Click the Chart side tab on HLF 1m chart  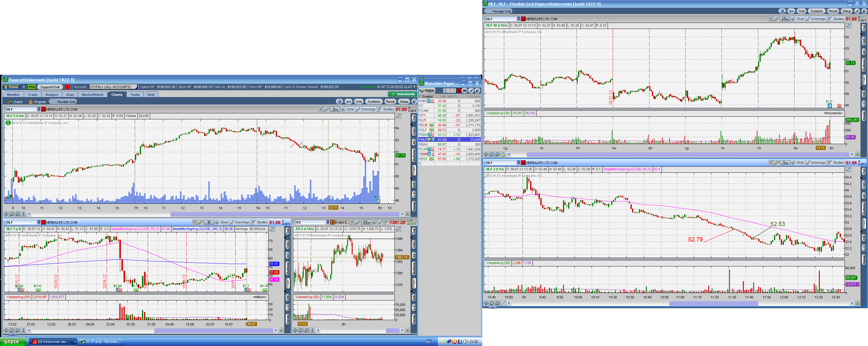(x=864, y=224)
